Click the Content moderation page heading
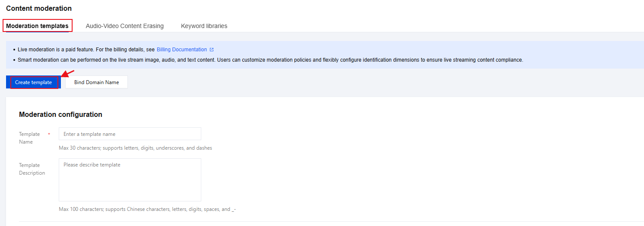 pyautogui.click(x=39, y=8)
